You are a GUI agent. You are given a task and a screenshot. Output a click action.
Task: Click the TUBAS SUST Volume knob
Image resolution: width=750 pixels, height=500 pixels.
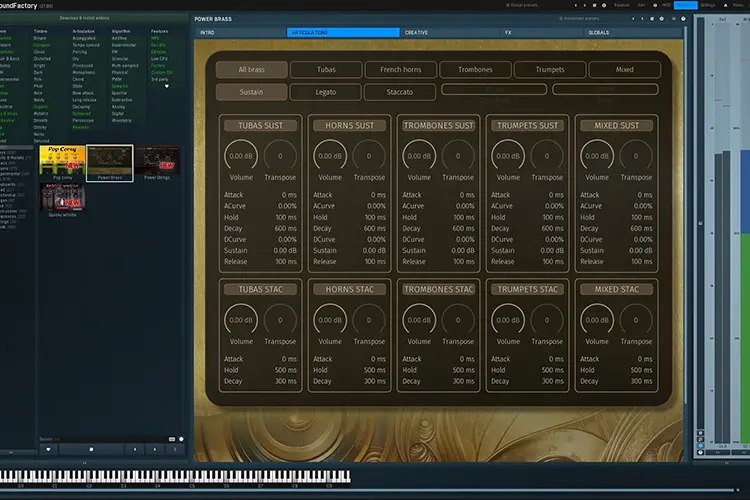[x=241, y=156]
